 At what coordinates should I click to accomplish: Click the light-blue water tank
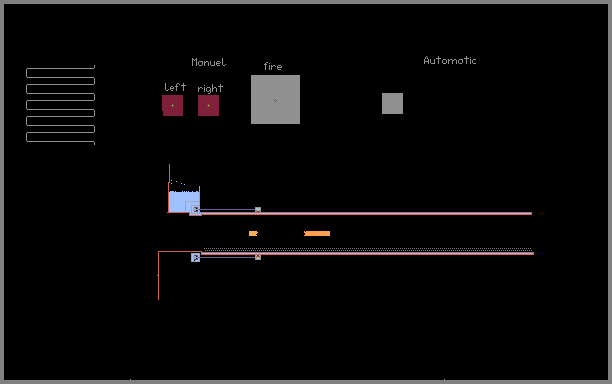pyautogui.click(x=183, y=201)
